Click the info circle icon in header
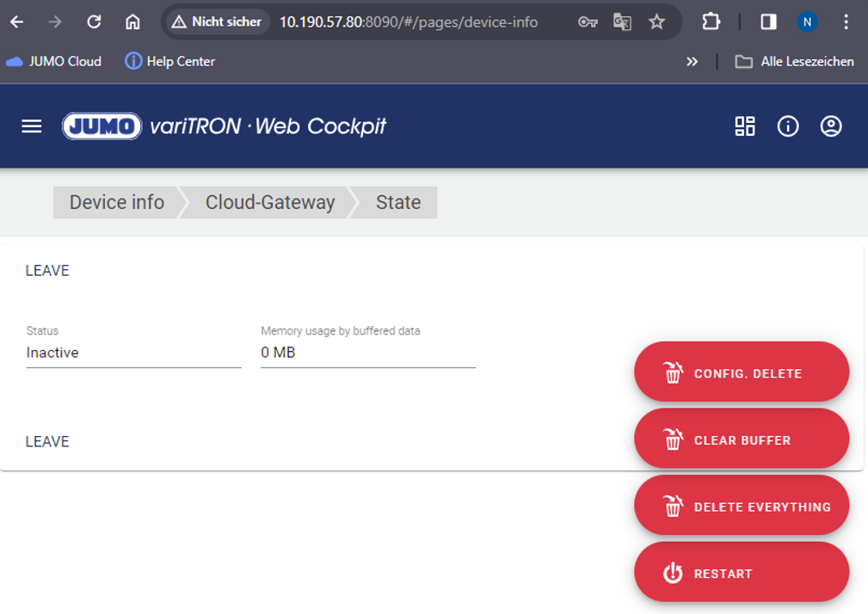868x614 pixels. coord(788,126)
